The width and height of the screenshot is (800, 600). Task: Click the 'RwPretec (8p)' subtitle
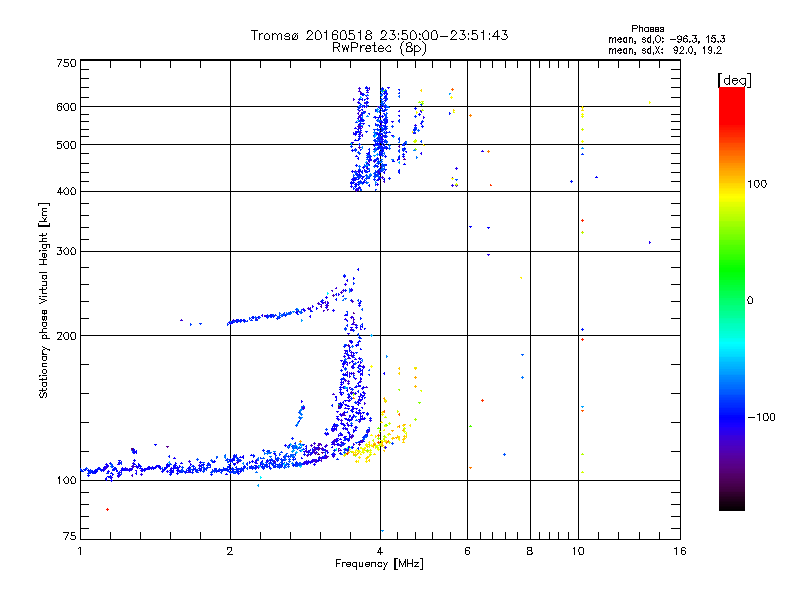(379, 48)
